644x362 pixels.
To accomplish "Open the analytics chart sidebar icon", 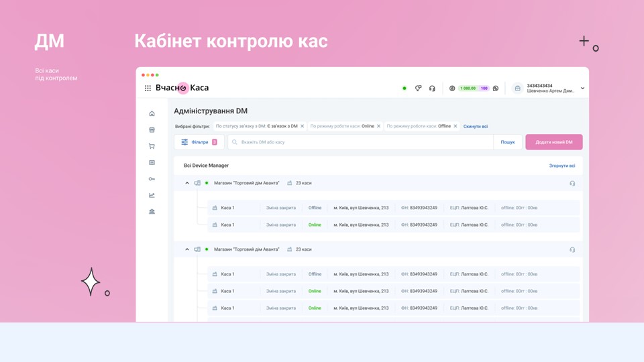I will [152, 195].
